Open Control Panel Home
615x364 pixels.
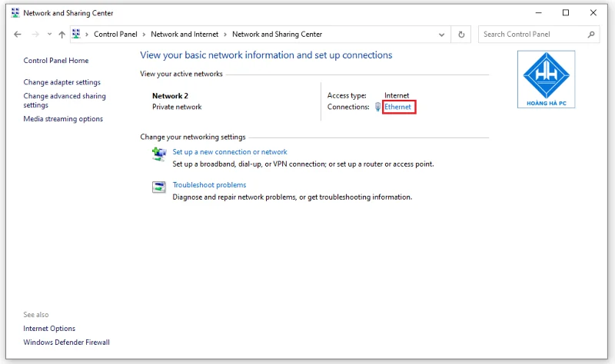(x=56, y=61)
